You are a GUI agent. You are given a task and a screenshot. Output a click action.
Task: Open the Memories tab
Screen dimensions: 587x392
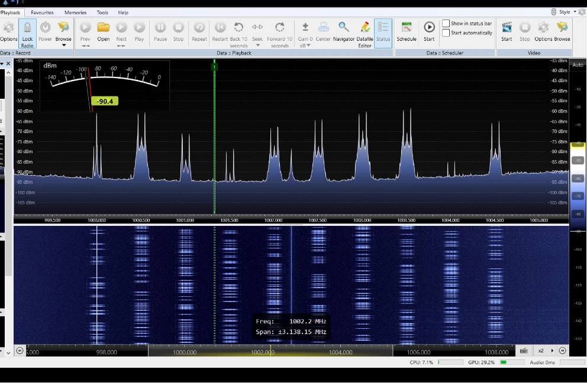point(75,12)
